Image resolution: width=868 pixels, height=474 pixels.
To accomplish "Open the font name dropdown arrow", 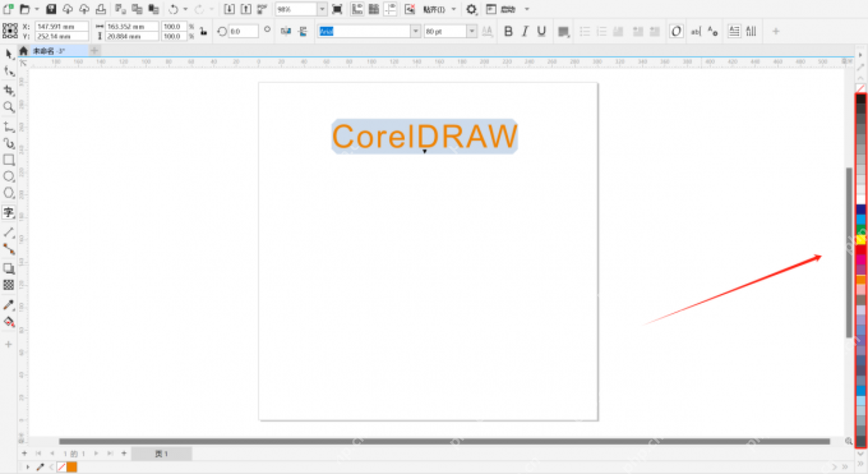I will (x=415, y=31).
